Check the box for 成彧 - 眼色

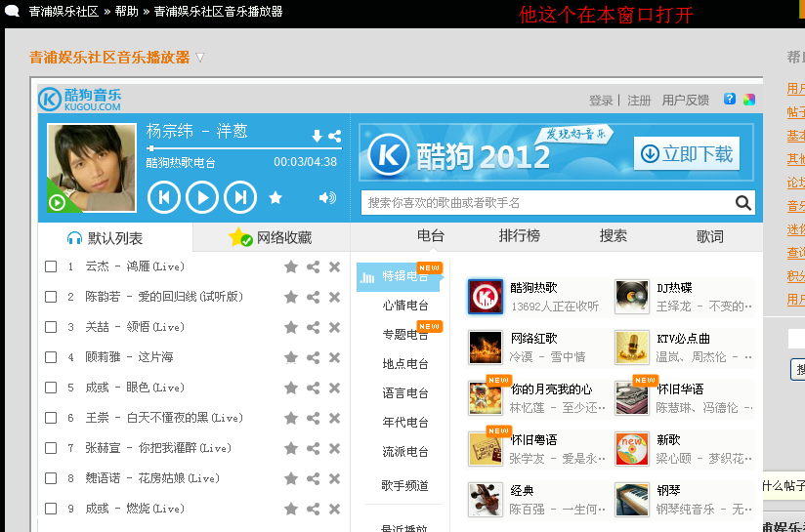point(51,388)
